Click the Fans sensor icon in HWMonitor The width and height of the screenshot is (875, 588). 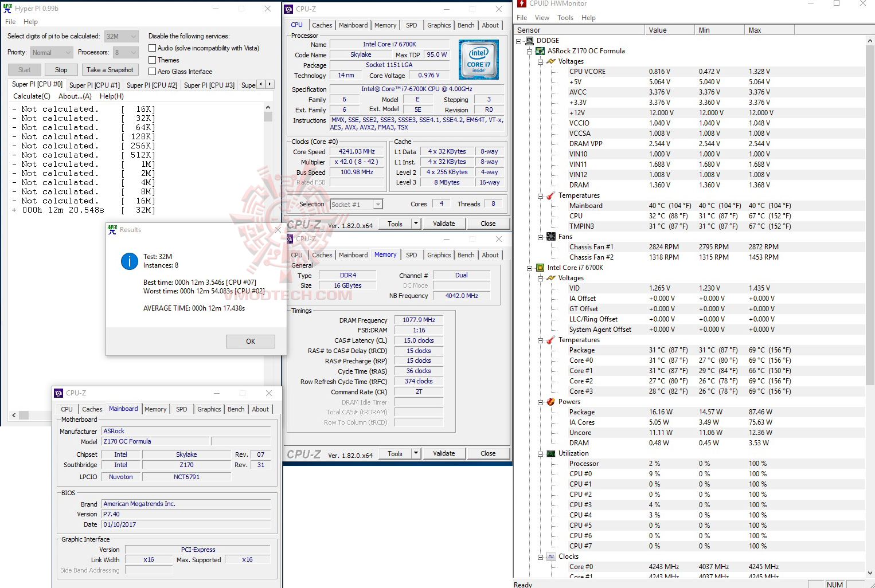click(550, 236)
